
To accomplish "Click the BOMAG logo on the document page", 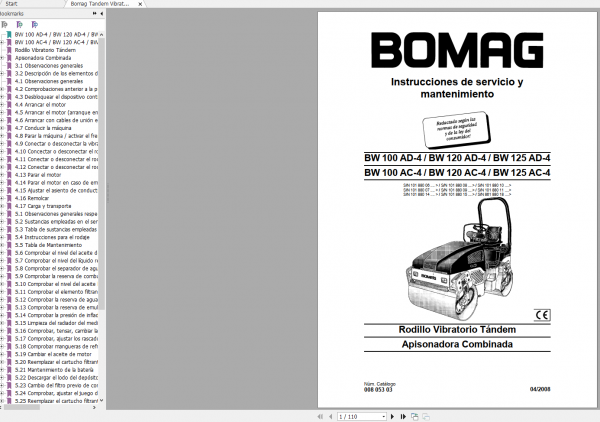I will (x=457, y=50).
